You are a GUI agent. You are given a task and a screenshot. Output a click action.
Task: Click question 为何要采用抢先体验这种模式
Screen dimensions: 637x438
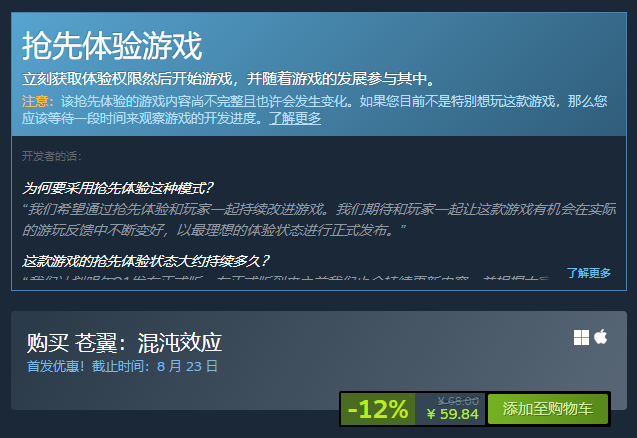[117, 188]
